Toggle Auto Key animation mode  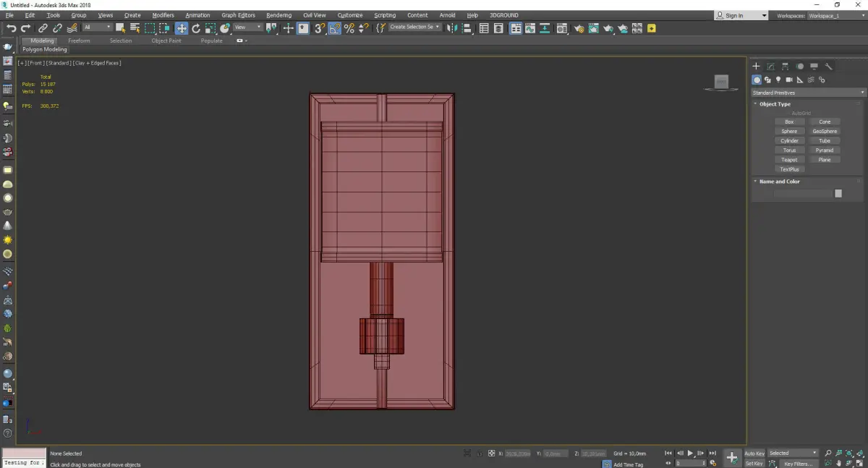click(x=754, y=454)
